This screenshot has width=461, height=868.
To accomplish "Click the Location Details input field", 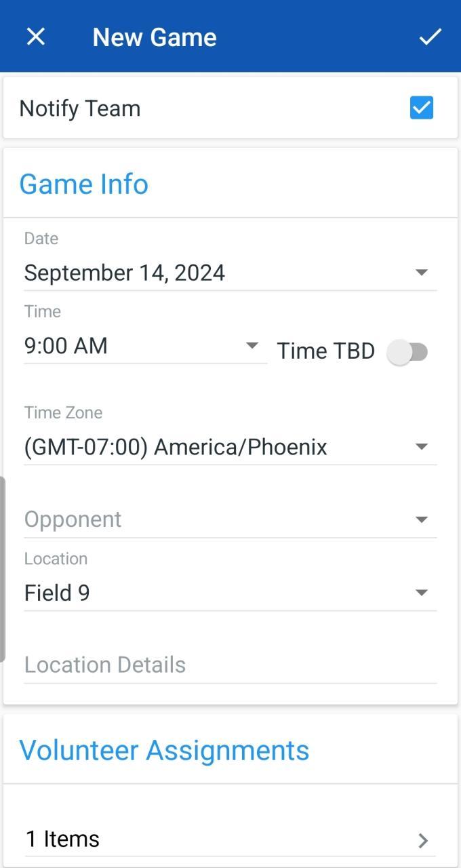I will click(x=229, y=665).
